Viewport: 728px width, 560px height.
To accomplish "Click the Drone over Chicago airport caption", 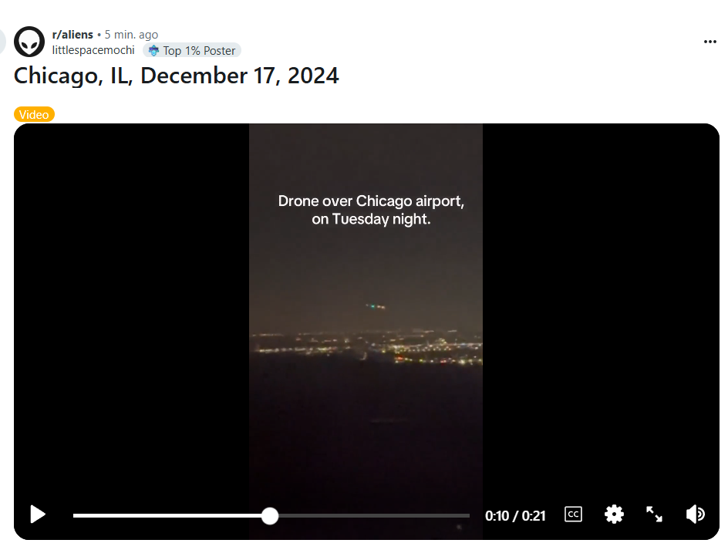I will (x=371, y=210).
